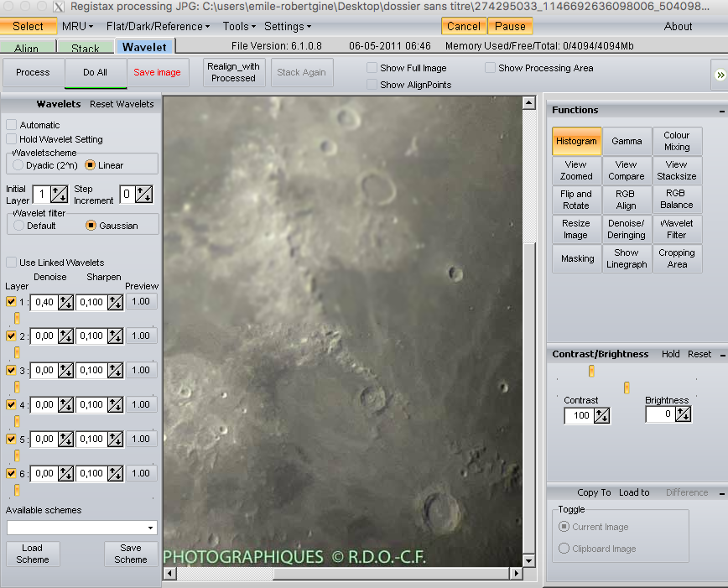The width and height of the screenshot is (728, 588).
Task: Click layer 1 Sharpen spinner icon
Action: tap(115, 302)
